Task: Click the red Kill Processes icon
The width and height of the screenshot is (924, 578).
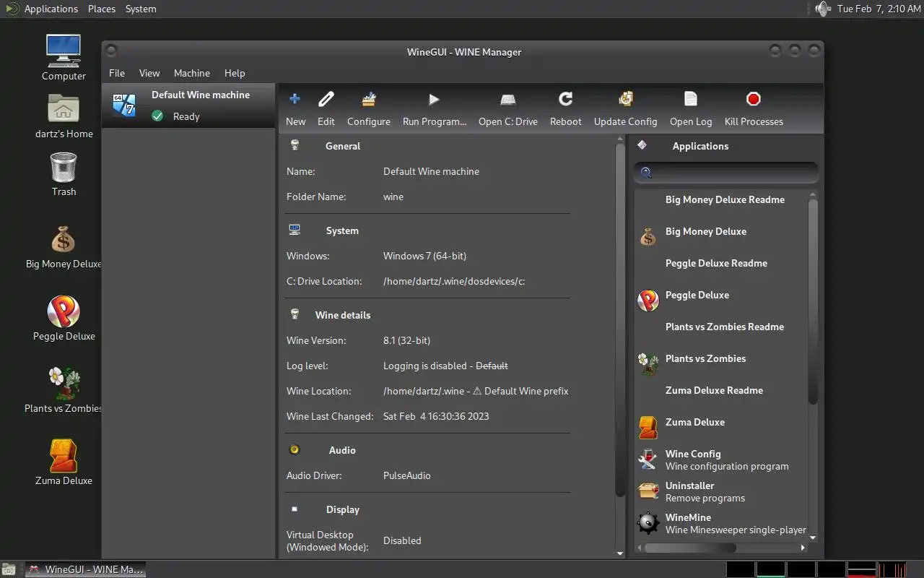Action: point(754,99)
